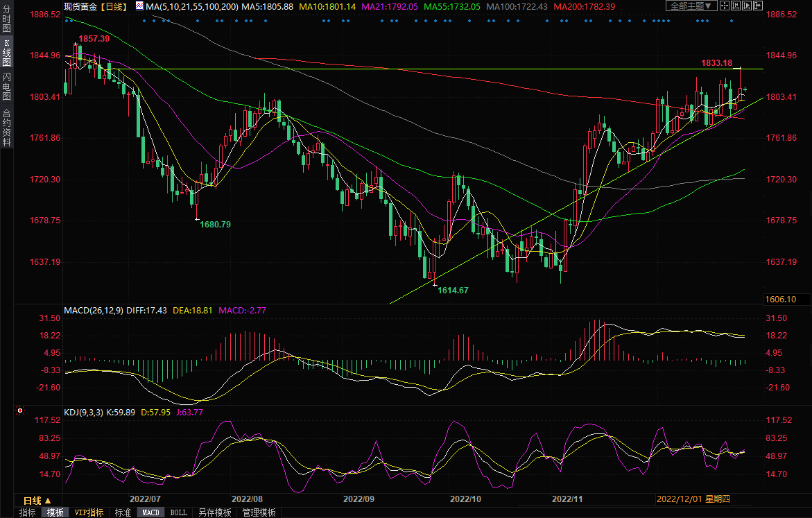Click the 2022/12/01 date marker on timeline
The image size is (812, 518).
(680, 499)
